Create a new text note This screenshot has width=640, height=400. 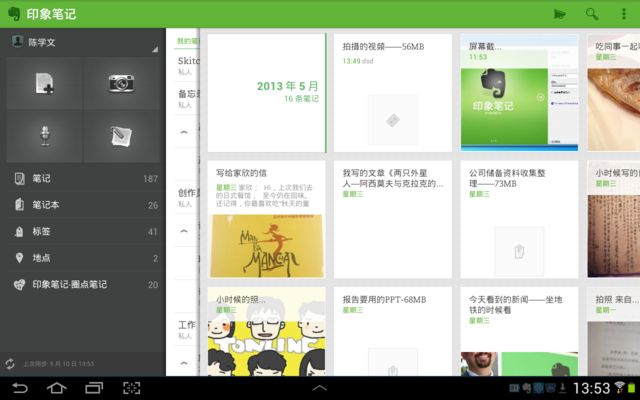click(x=45, y=84)
